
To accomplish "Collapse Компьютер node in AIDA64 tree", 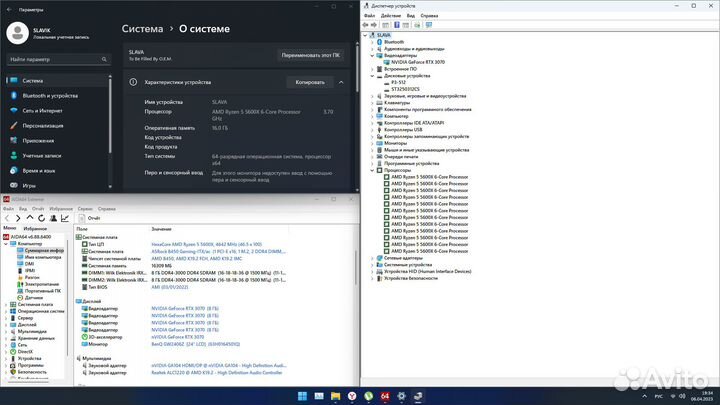I will pos(6,244).
